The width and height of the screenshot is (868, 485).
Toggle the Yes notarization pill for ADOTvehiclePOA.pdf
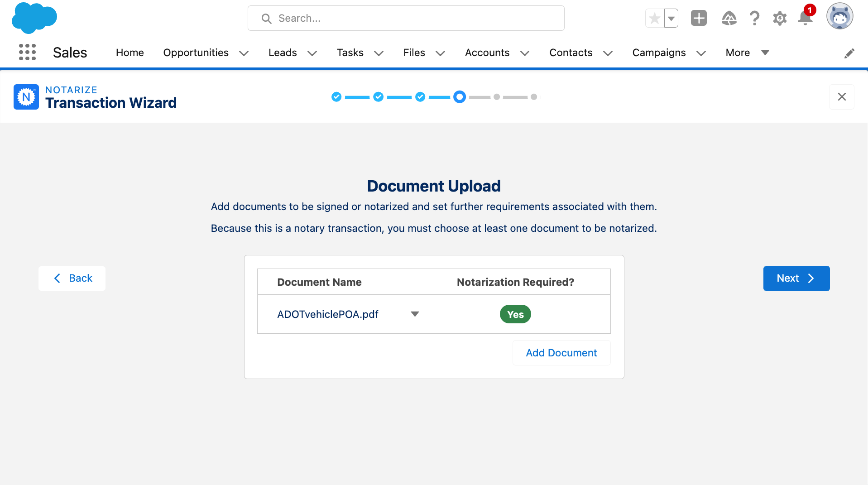click(515, 314)
